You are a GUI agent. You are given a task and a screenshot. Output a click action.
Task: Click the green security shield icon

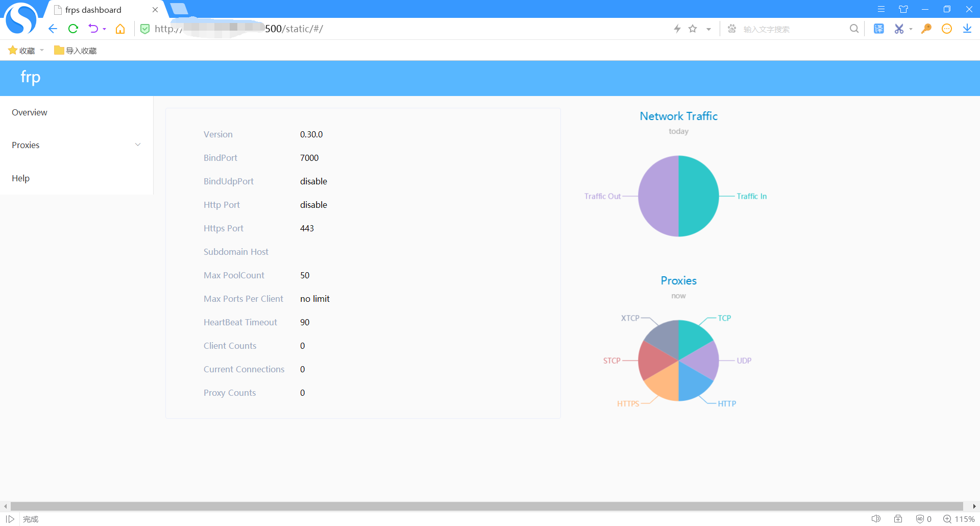[x=145, y=29]
